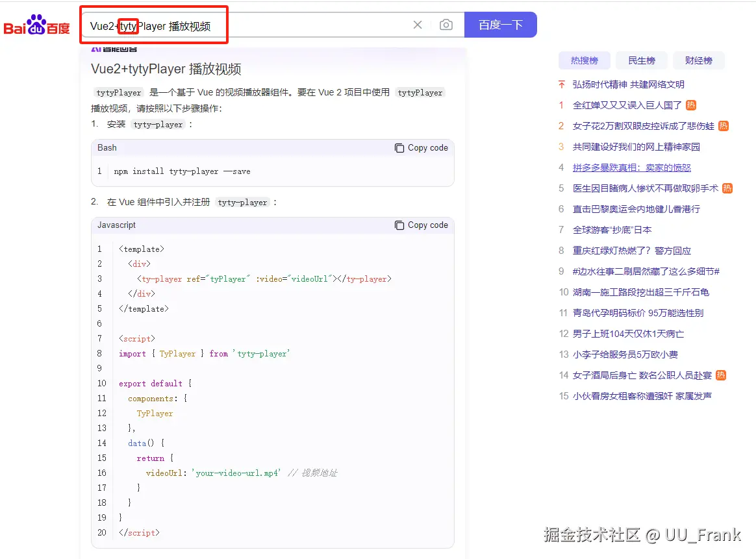
Task: Click the npm install tyty-player --save line
Action: coord(182,171)
